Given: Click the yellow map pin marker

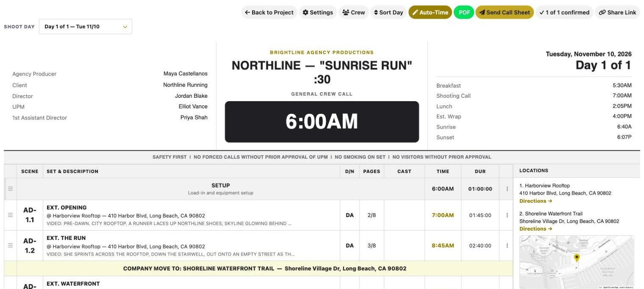Looking at the screenshot, I should (x=576, y=258).
